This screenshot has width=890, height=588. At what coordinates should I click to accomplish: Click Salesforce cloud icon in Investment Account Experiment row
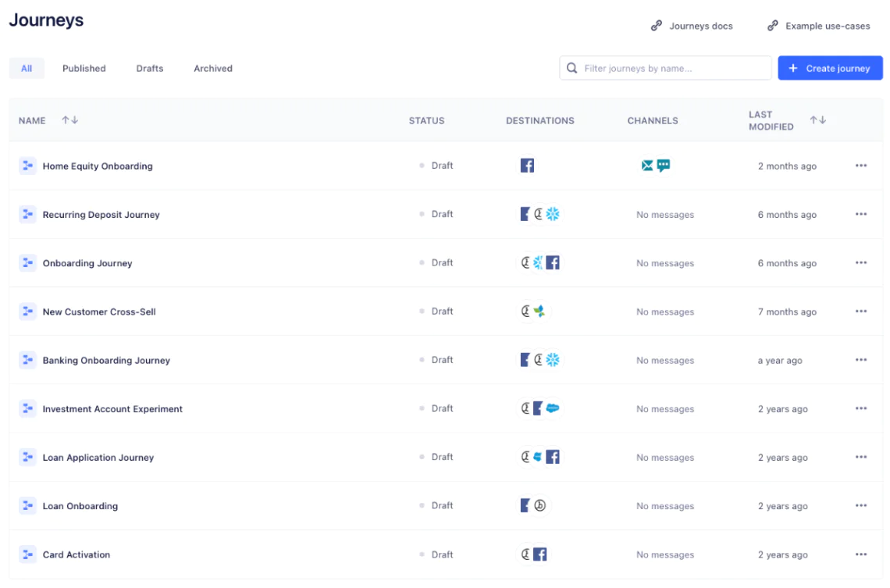click(553, 408)
